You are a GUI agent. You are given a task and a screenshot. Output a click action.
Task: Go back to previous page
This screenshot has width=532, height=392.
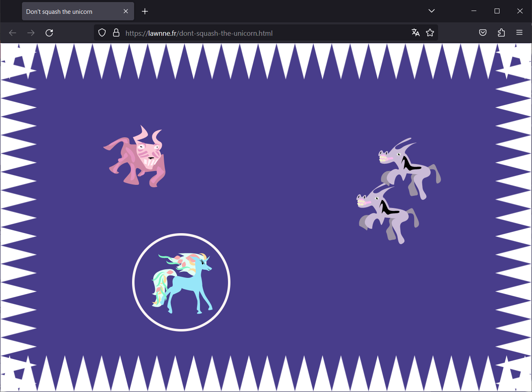(13, 33)
